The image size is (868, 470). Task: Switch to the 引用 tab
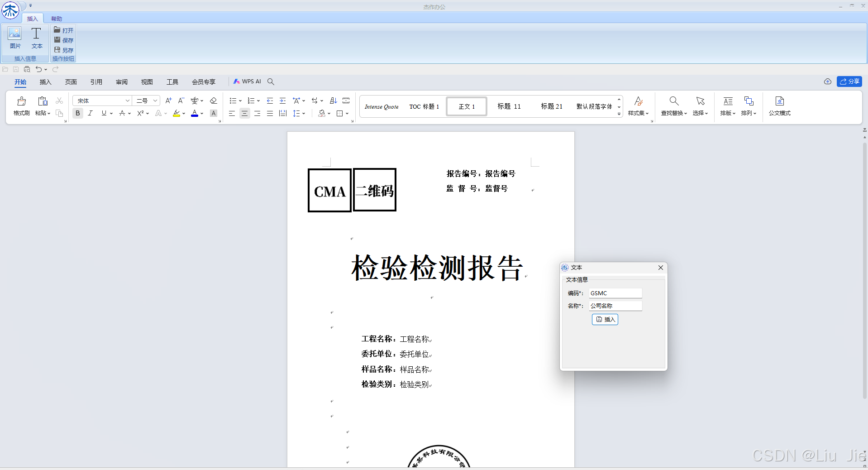(x=96, y=82)
